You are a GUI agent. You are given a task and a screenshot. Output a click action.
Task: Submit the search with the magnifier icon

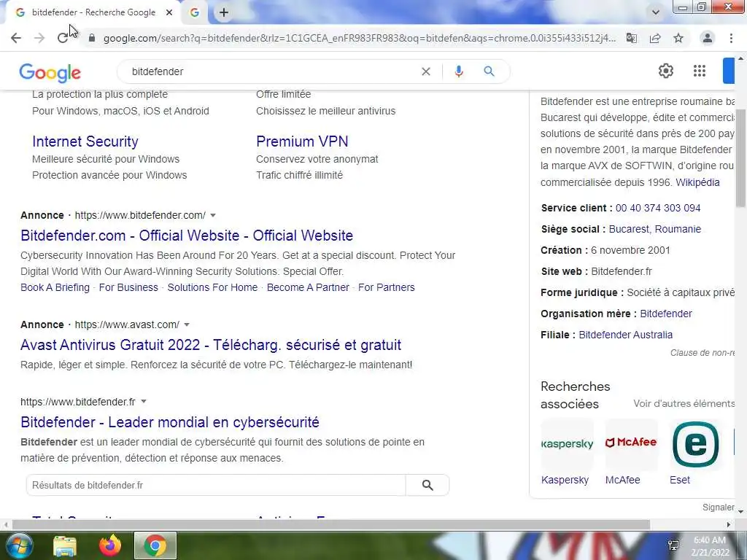pyautogui.click(x=489, y=71)
